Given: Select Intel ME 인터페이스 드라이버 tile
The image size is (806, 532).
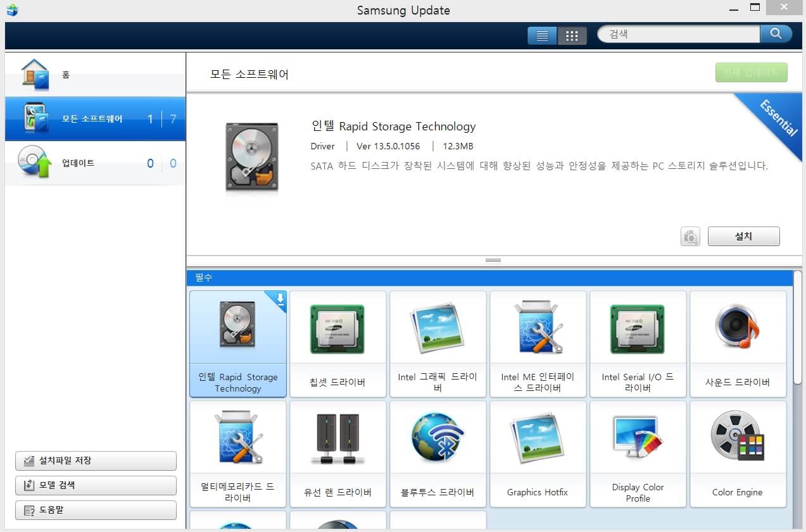Looking at the screenshot, I should point(538,343).
